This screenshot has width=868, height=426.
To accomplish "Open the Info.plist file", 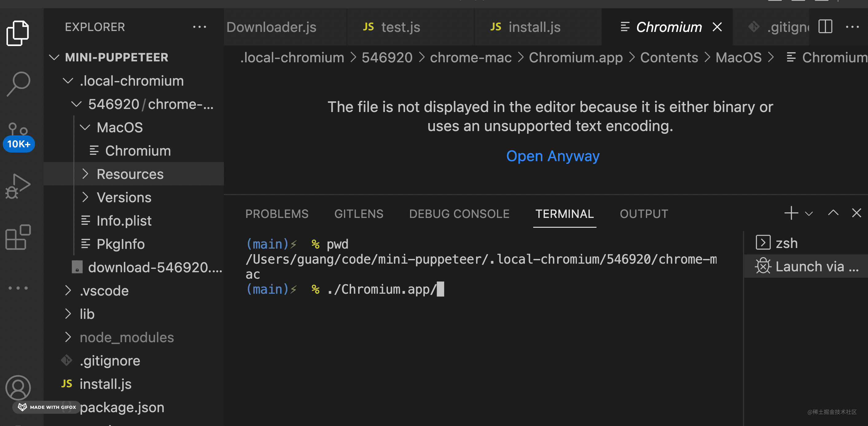I will pyautogui.click(x=124, y=221).
